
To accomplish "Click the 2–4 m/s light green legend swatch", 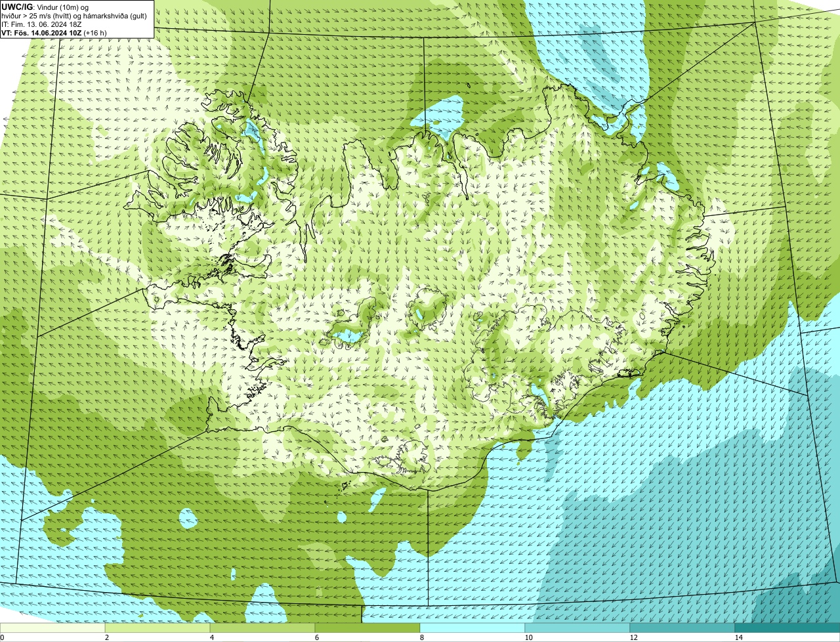I will click(x=157, y=628).
